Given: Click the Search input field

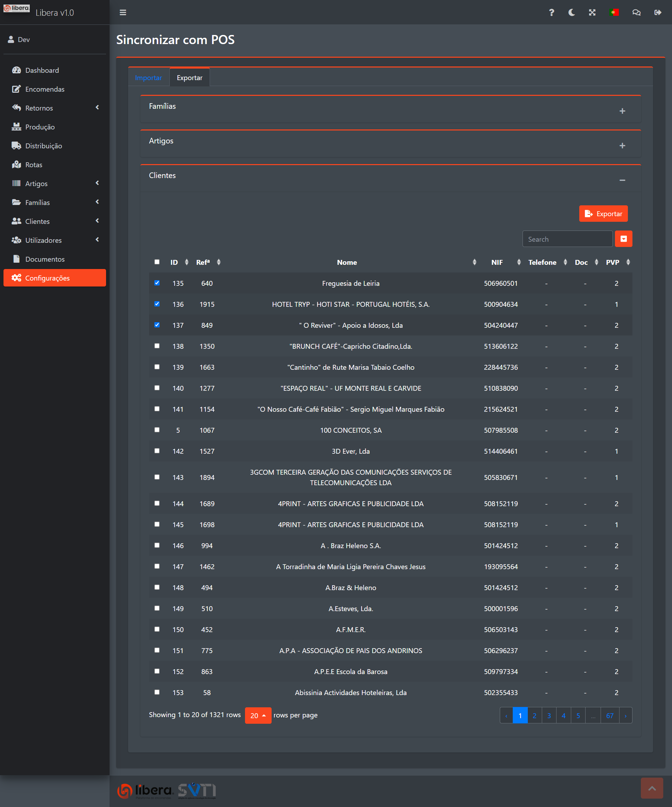Looking at the screenshot, I should 567,239.
